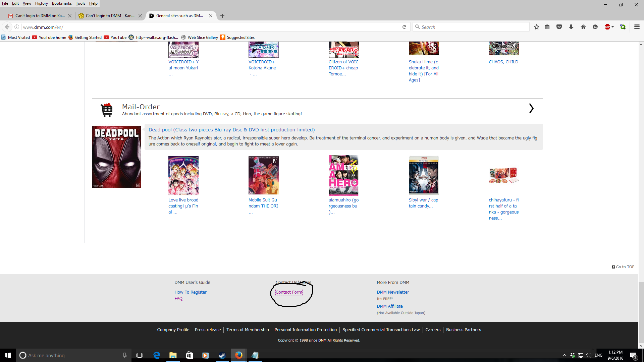Screen dimensions: 644x362
Task: Open the File menu
Action: (x=5, y=3)
